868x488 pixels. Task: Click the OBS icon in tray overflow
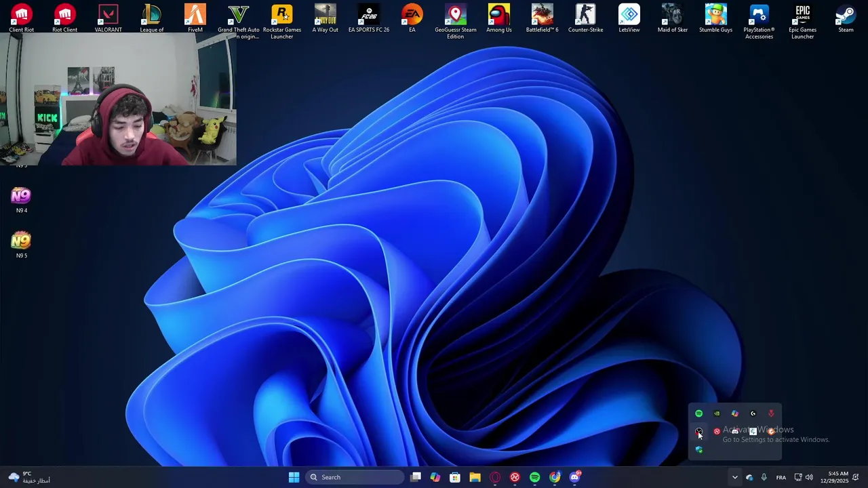pyautogui.click(x=698, y=431)
